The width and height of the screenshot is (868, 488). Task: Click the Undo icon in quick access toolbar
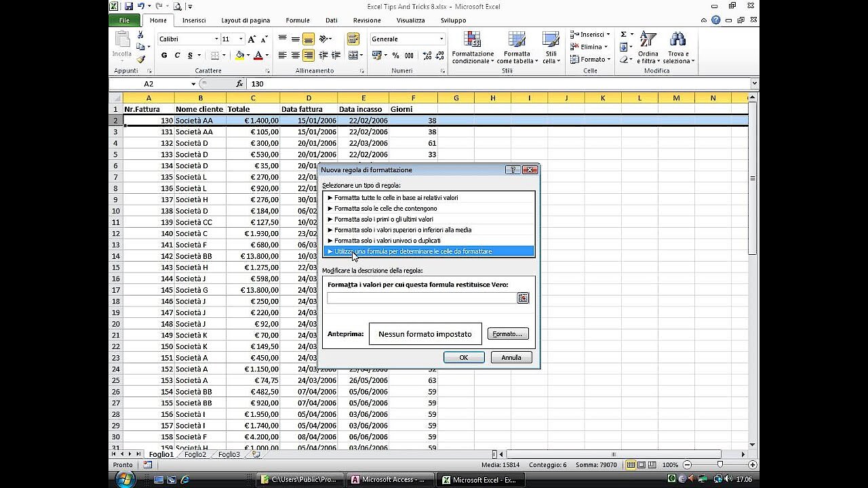click(x=141, y=6)
